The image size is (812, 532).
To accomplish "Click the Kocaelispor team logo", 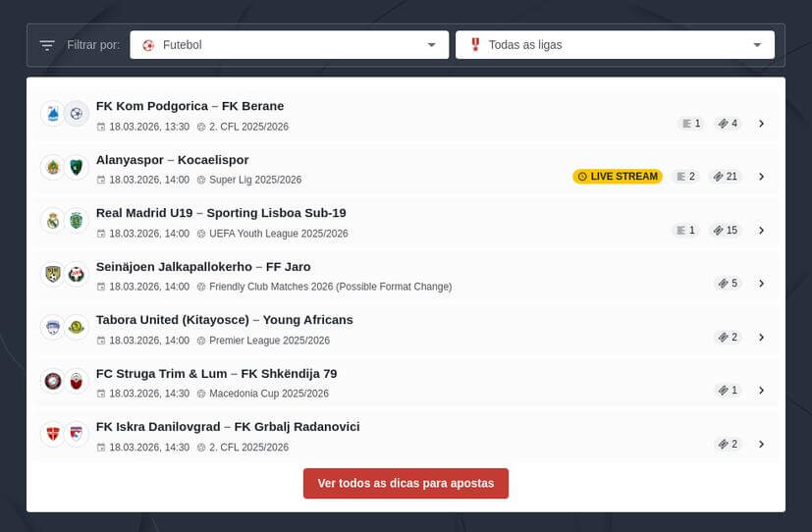I will 77,168.
